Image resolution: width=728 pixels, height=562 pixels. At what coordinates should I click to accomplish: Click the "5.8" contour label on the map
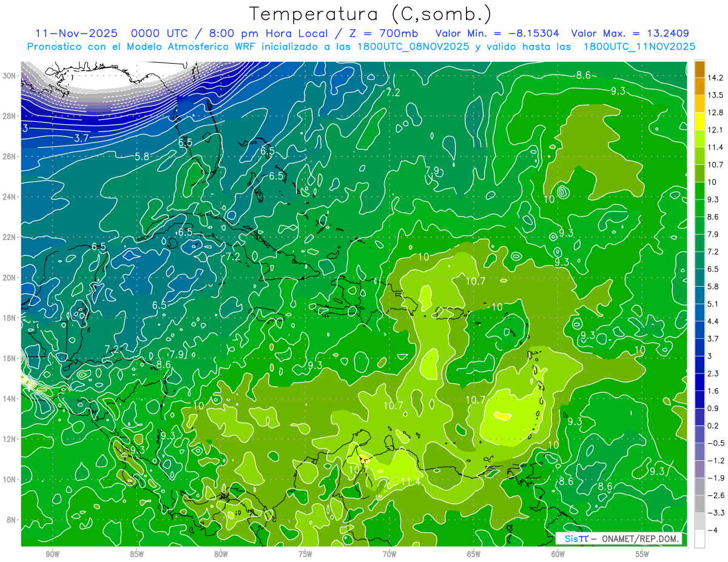coord(142,156)
